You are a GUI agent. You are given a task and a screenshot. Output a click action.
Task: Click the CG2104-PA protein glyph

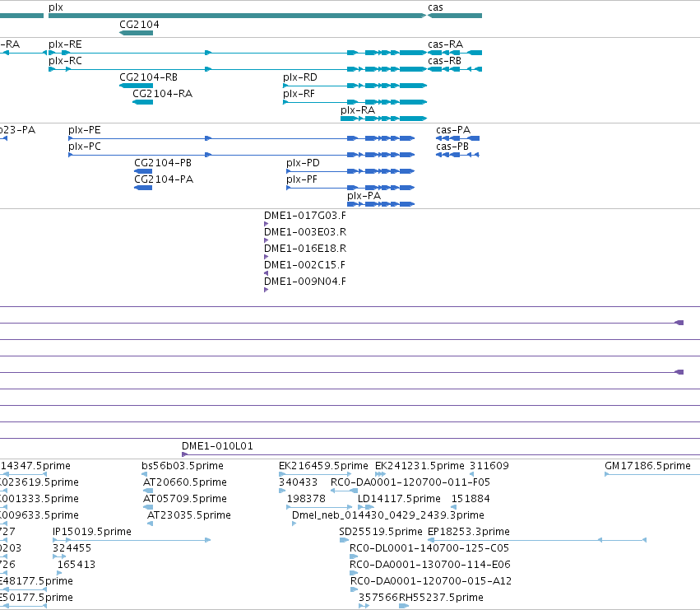coord(143,188)
